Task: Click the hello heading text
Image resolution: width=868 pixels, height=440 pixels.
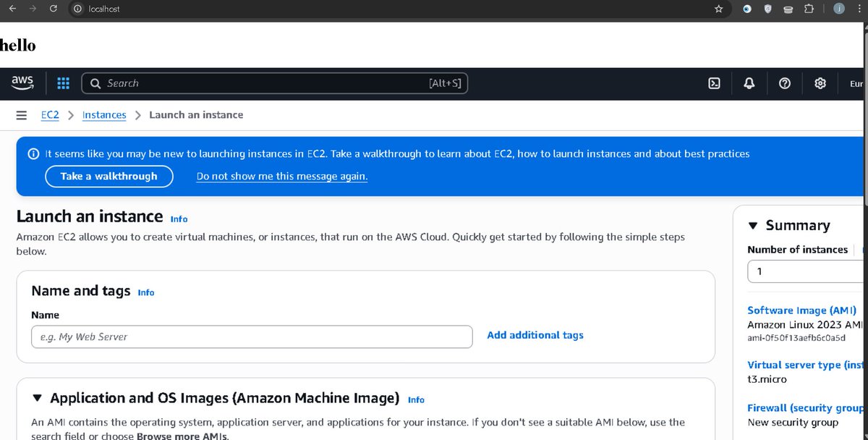Action: coord(17,46)
